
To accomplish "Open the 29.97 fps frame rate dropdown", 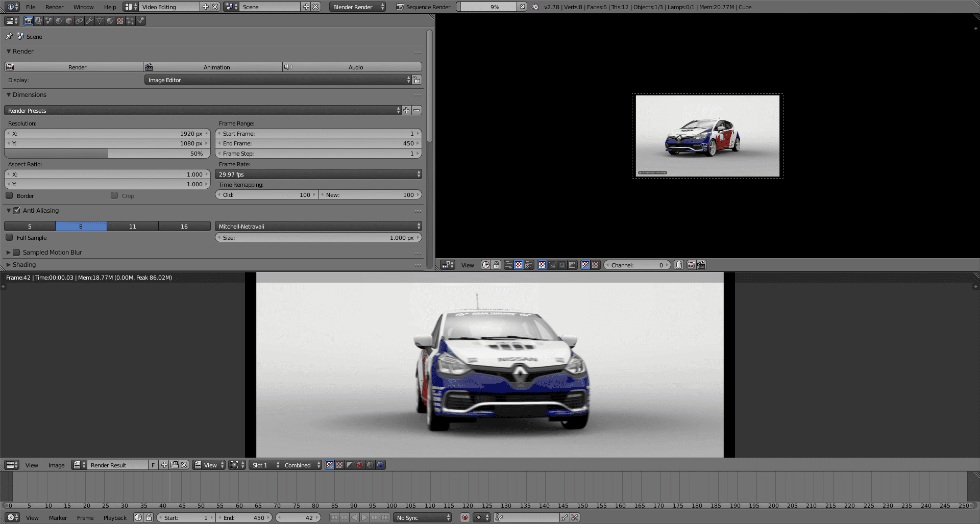I will (x=318, y=174).
